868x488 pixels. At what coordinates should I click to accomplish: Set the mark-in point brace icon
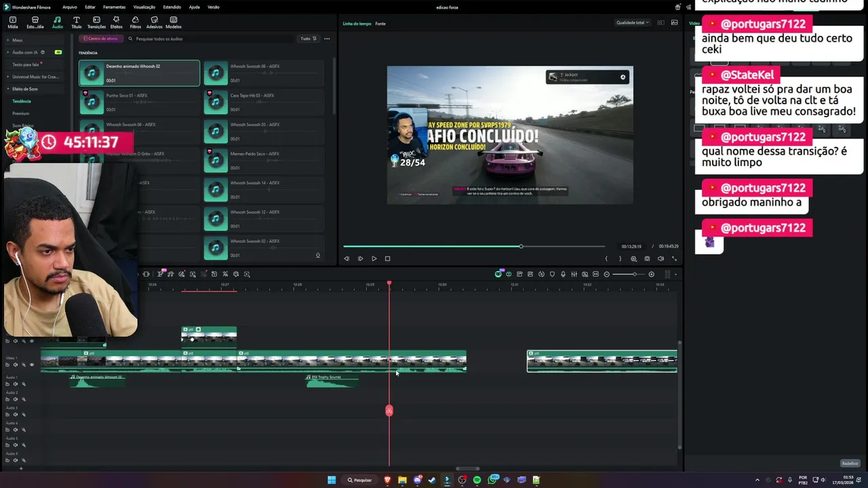606,258
